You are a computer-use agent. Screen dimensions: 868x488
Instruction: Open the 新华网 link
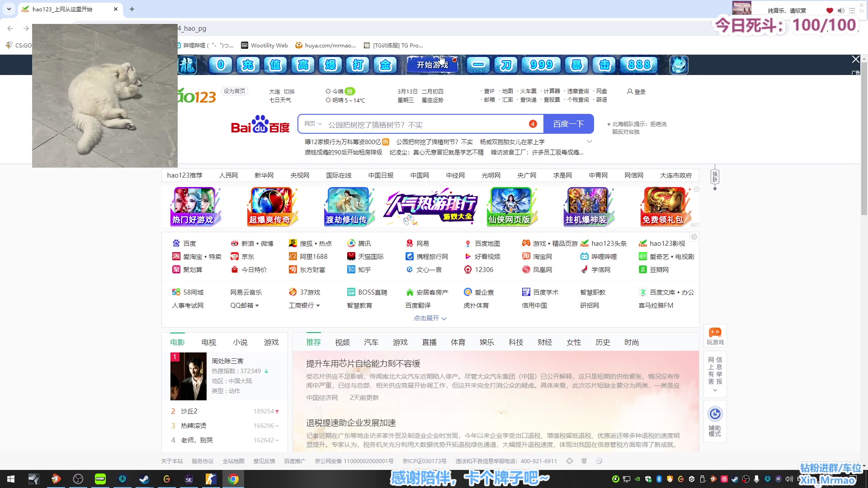(264, 175)
